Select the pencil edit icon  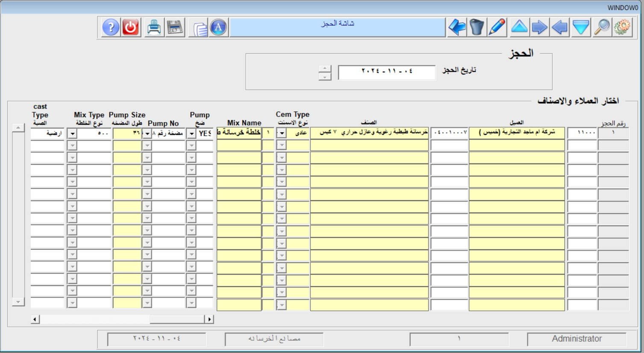(497, 28)
